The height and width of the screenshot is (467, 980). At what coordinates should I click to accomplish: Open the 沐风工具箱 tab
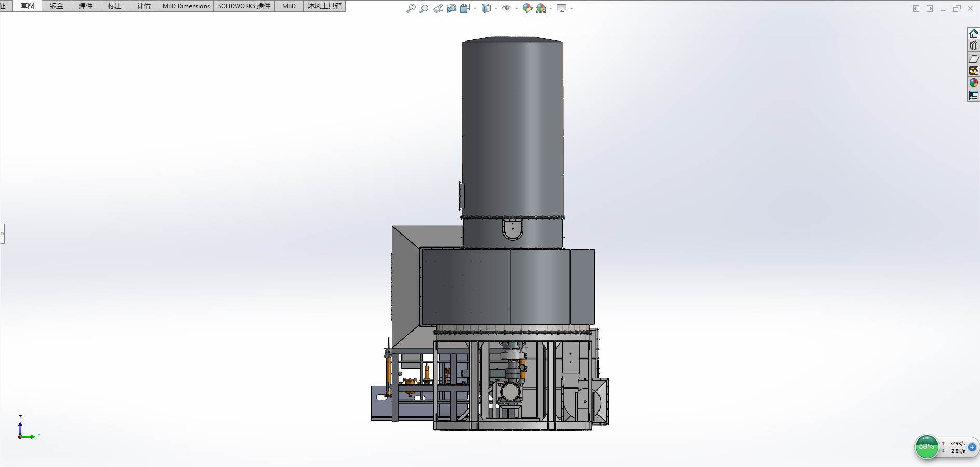(324, 6)
